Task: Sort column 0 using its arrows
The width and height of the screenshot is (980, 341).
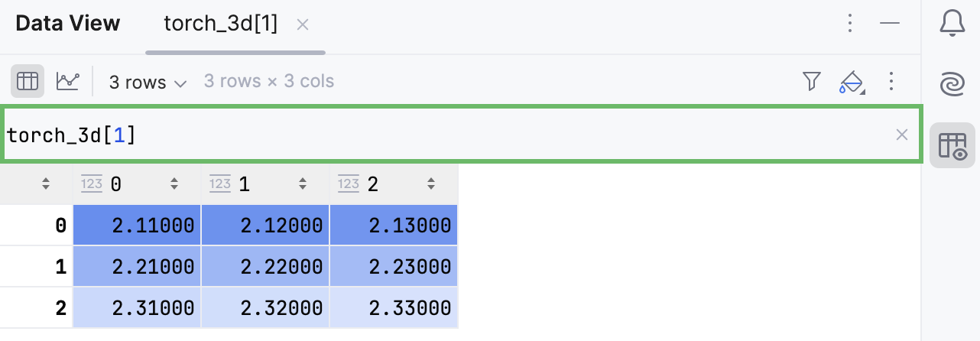Action: (x=174, y=184)
